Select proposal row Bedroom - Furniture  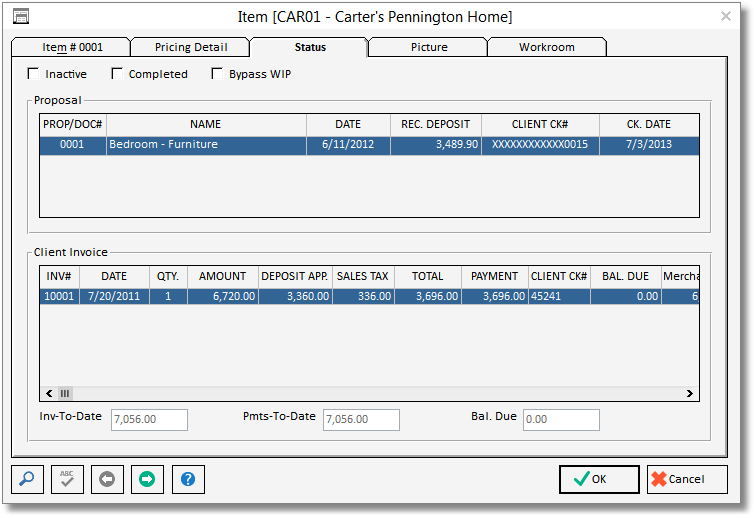(x=205, y=145)
